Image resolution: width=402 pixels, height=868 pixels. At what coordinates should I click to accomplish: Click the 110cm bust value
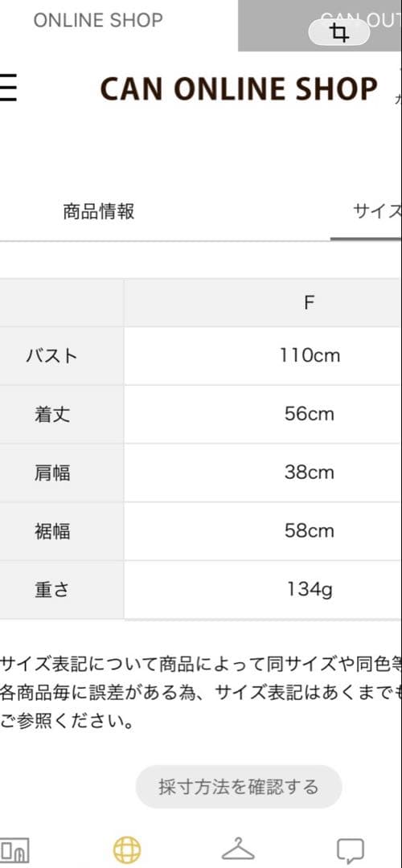(x=310, y=355)
